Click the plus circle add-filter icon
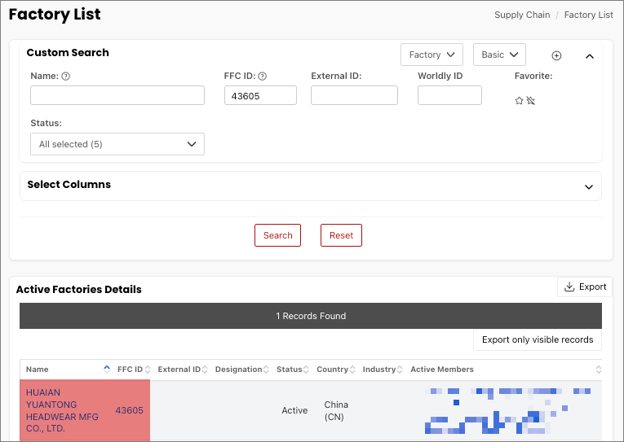Image resolution: width=624 pixels, height=442 pixels. pyautogui.click(x=556, y=56)
